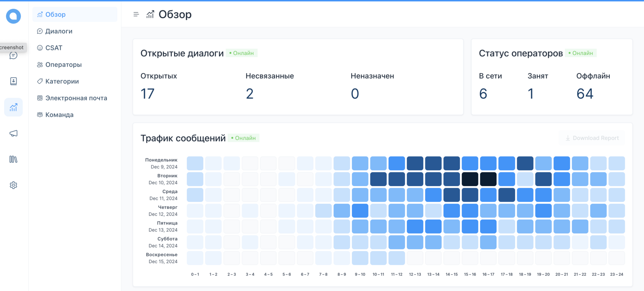The width and height of the screenshot is (644, 291).
Task: Click the Онлайн badge beside Статус операторов
Action: (580, 53)
